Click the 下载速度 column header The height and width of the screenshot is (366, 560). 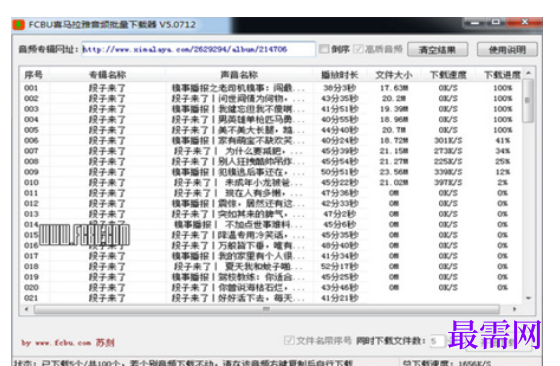click(x=448, y=75)
